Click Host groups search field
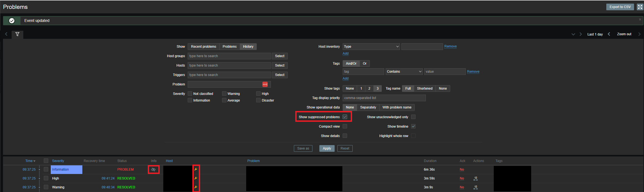Image resolution: width=644 pixels, height=192 pixels. click(229, 56)
